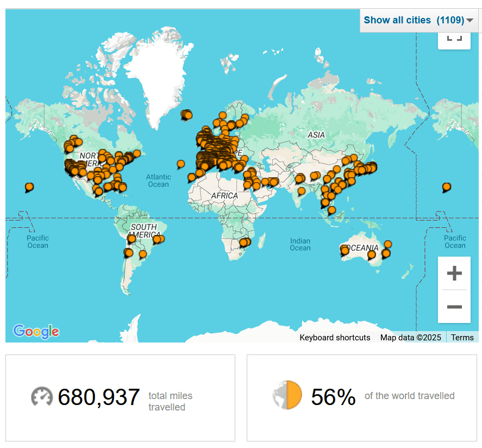Zoom out of the map
482x448 pixels.
point(454,307)
